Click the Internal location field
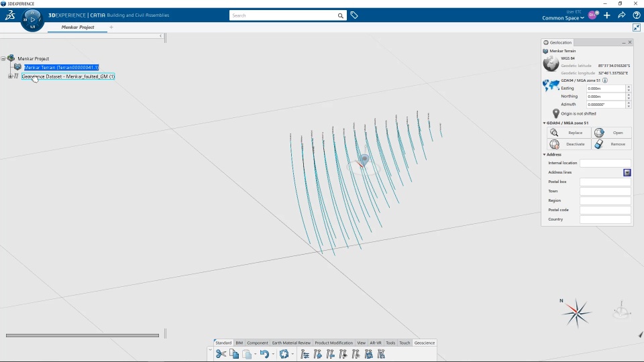 [x=605, y=163]
